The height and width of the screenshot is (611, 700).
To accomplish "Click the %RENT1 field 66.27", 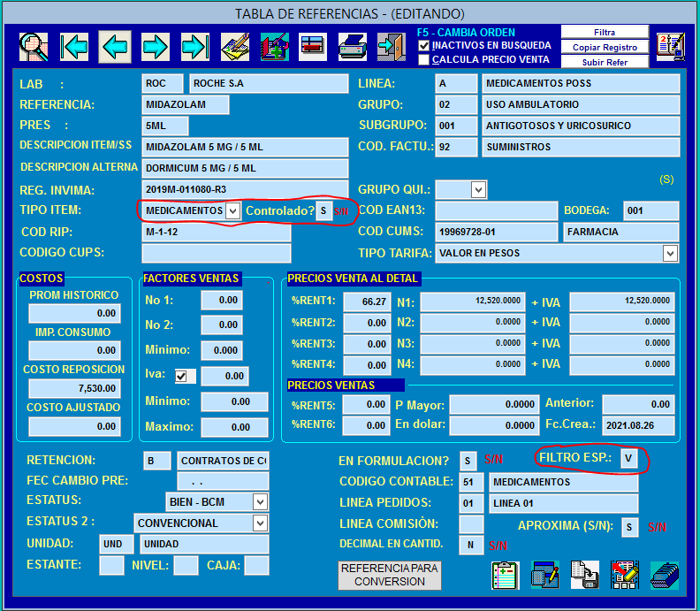I will [x=367, y=302].
